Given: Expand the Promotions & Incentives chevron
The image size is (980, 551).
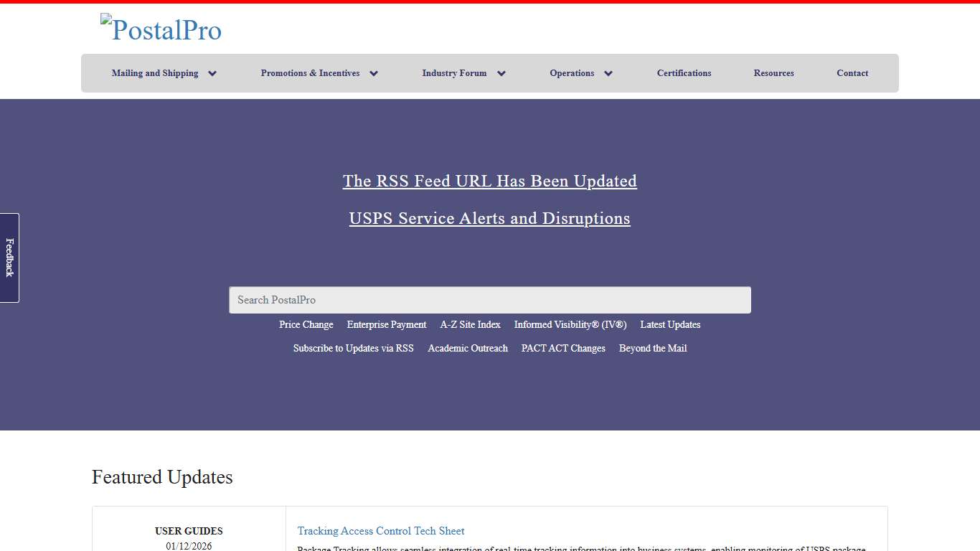Looking at the screenshot, I should pyautogui.click(x=374, y=73).
